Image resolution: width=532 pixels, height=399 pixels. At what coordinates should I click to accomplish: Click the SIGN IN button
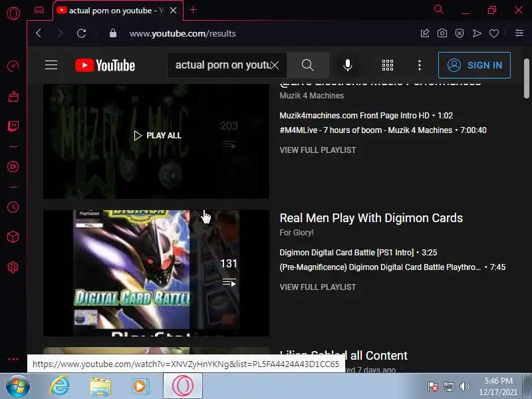(x=474, y=65)
